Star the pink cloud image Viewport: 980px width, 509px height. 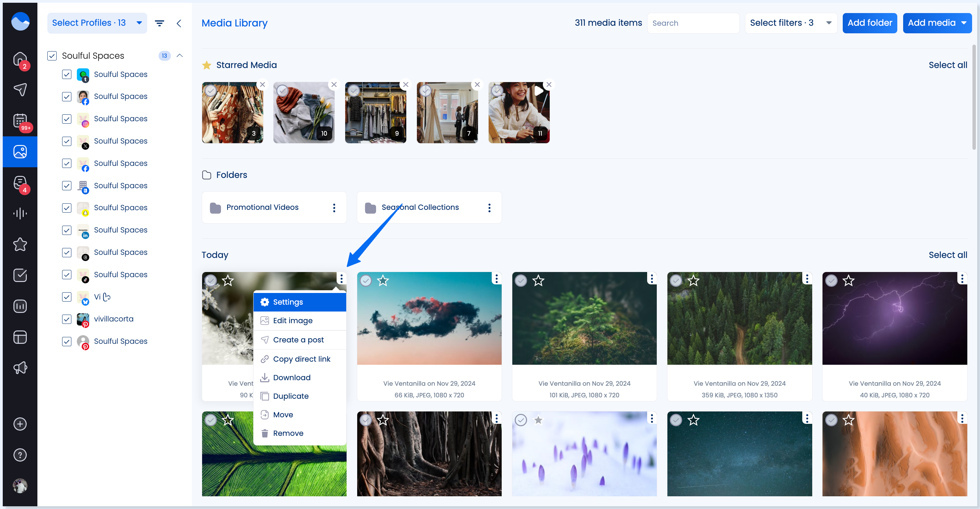point(383,281)
